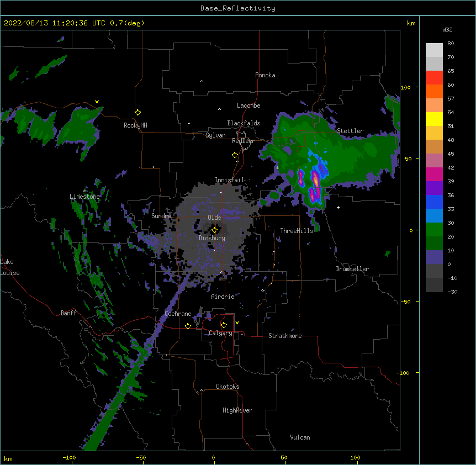Click the HighRiver town label

237,410
